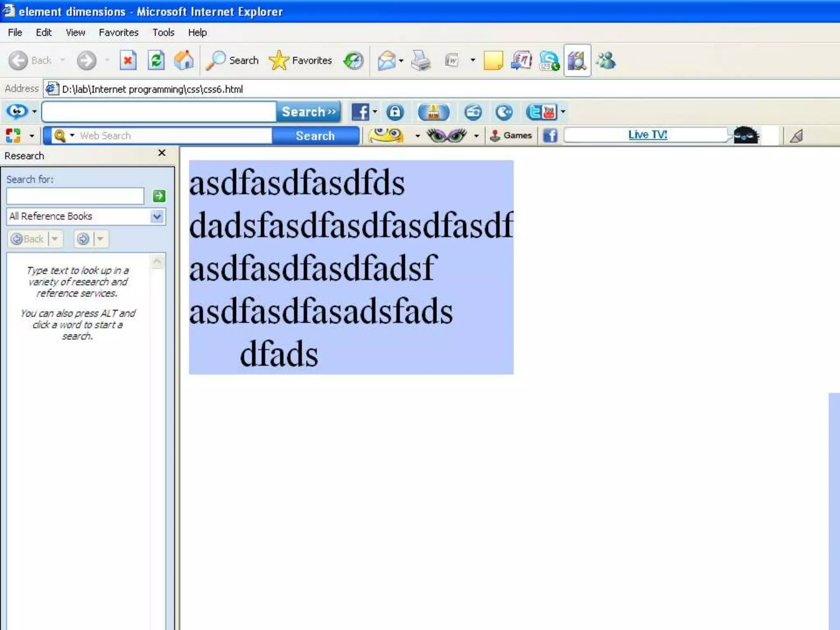Viewport: 840px width, 630px height.
Task: Click the Search for input field
Action: tap(75, 196)
